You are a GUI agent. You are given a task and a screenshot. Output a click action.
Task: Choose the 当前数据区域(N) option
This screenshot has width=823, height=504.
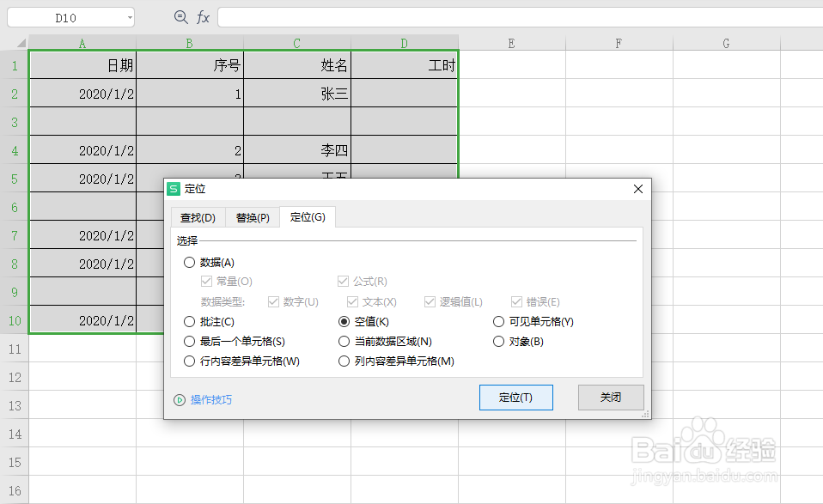(x=344, y=341)
